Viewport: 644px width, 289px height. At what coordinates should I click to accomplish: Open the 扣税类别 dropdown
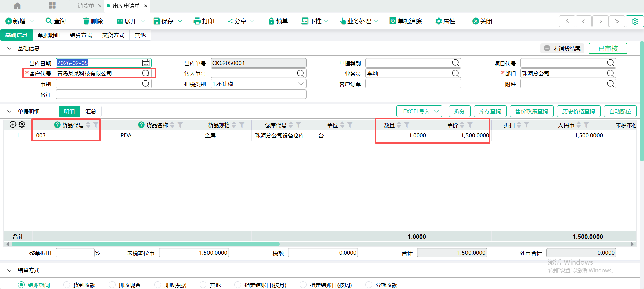(x=300, y=84)
